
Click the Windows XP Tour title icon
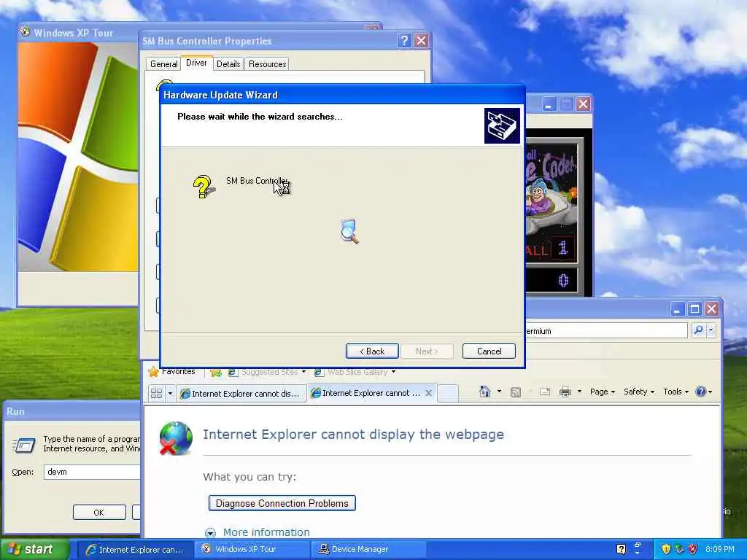point(26,32)
